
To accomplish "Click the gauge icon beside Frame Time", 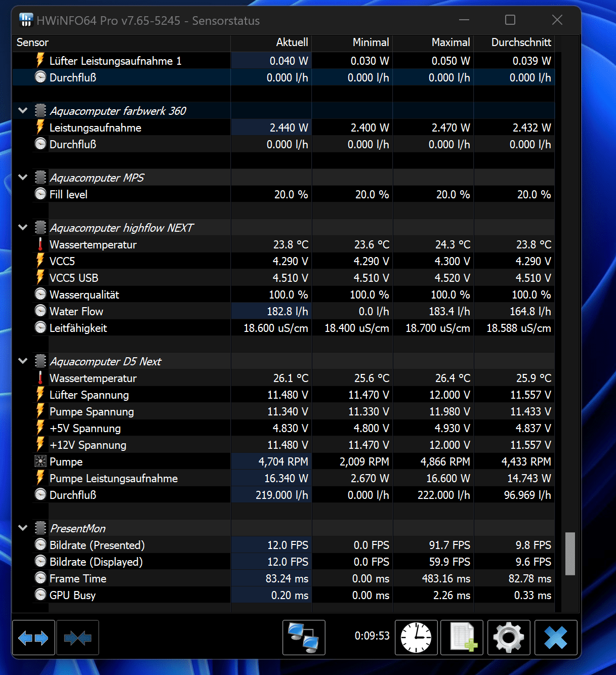I will click(40, 578).
